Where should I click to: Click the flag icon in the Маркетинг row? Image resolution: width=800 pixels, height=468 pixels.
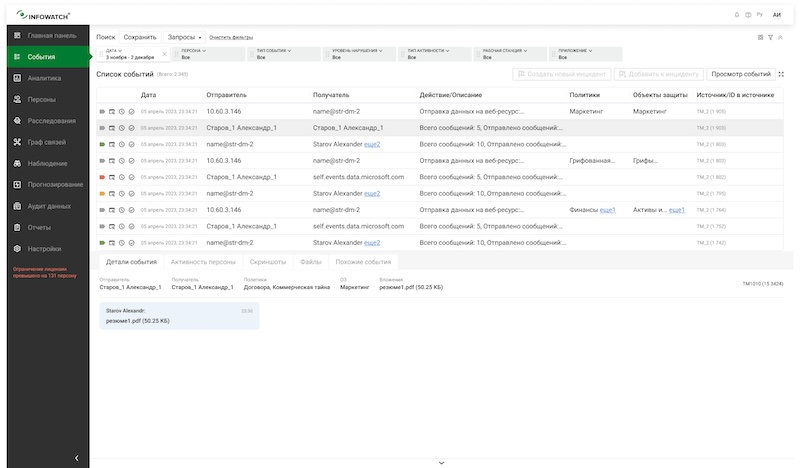coord(102,111)
